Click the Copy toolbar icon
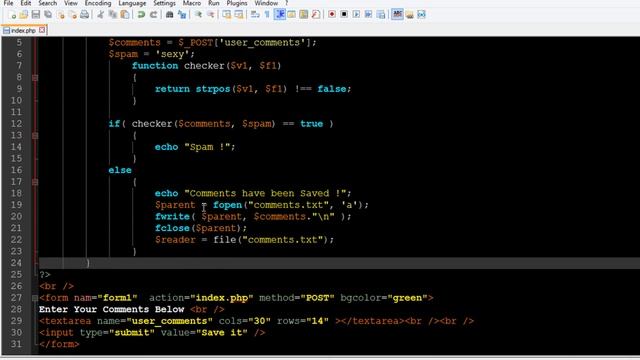The image size is (640, 360). (113, 15)
